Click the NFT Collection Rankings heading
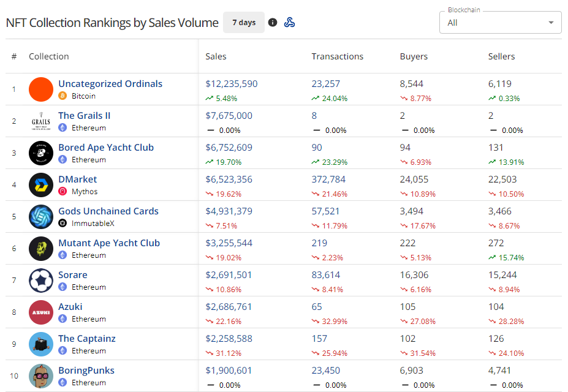568x392 pixels. tap(112, 23)
